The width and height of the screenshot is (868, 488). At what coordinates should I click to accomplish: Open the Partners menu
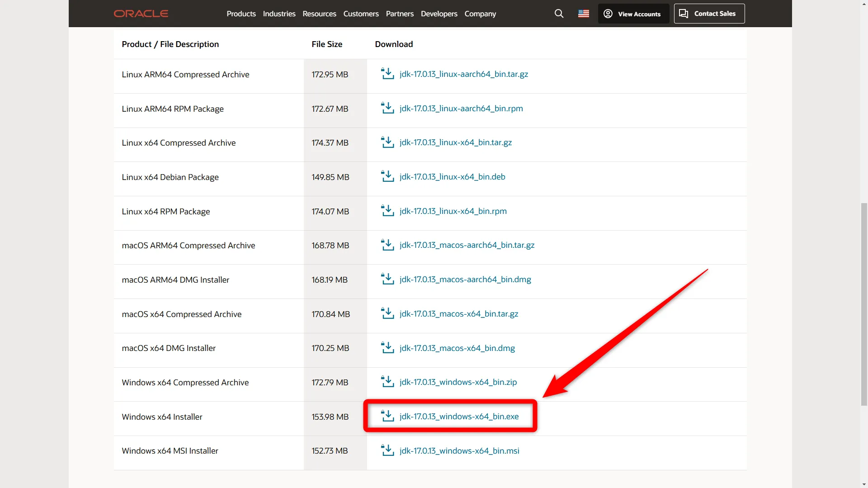pyautogui.click(x=400, y=14)
